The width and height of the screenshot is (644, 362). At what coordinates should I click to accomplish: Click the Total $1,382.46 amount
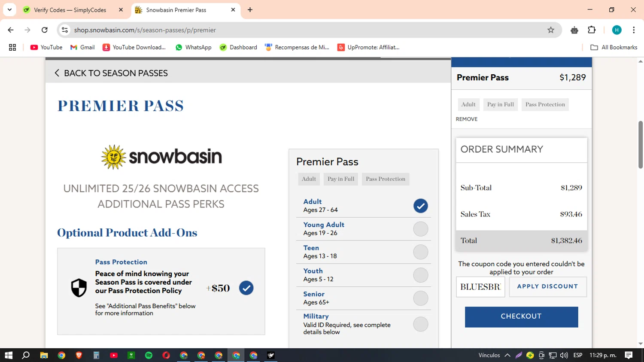pyautogui.click(x=567, y=240)
